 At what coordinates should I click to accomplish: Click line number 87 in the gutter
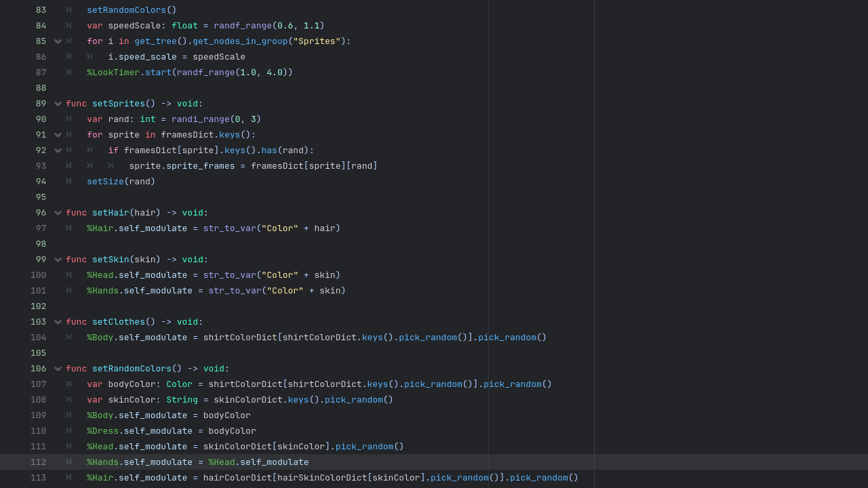point(41,73)
